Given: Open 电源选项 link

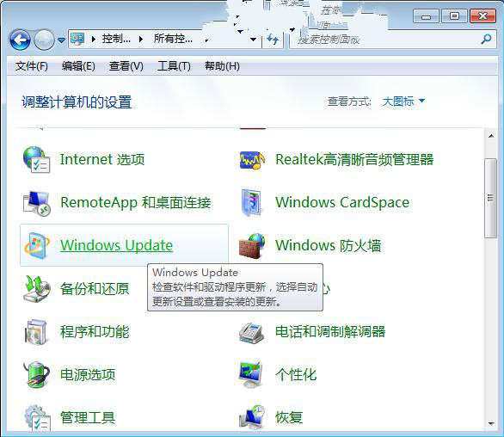Looking at the screenshot, I should (88, 374).
